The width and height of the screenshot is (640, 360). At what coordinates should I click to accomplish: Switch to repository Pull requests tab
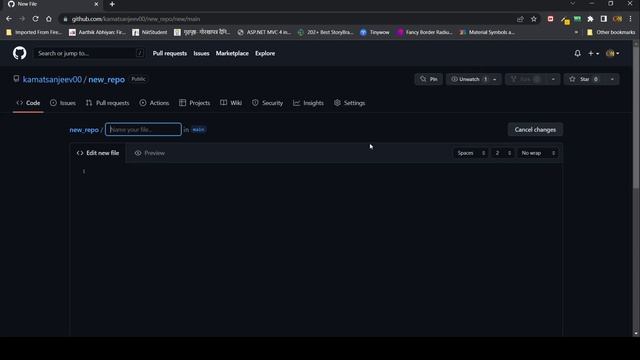tap(108, 103)
